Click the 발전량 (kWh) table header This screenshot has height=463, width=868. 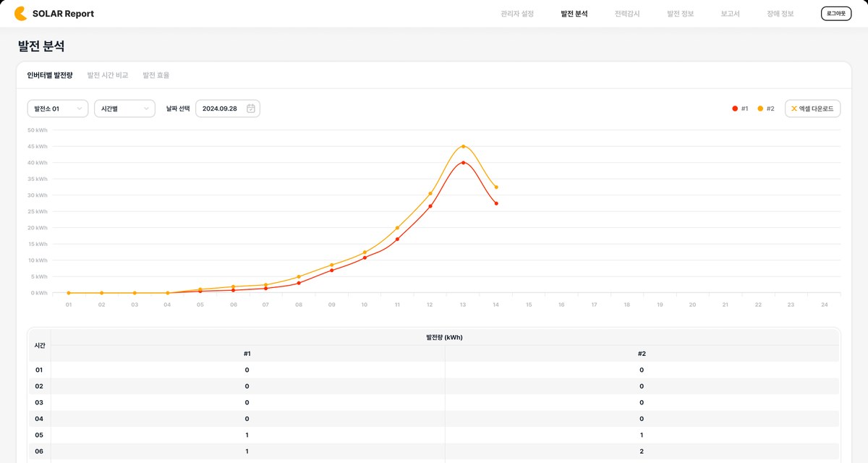445,337
